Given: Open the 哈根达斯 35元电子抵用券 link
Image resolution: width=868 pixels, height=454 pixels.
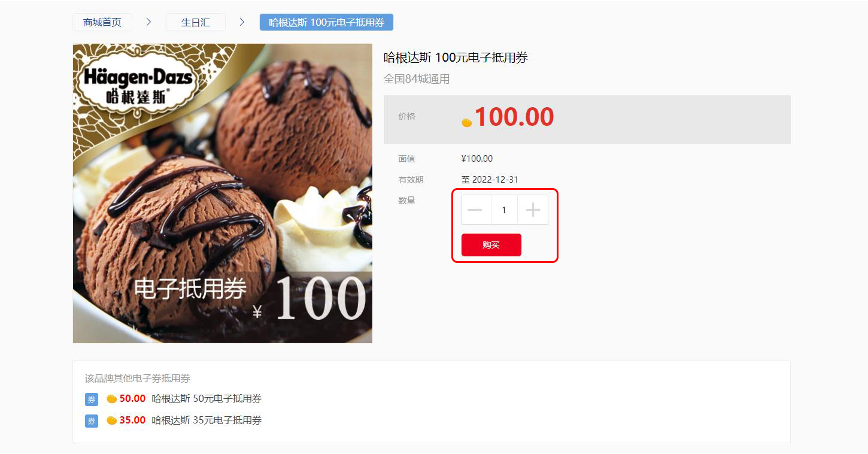Looking at the screenshot, I should coord(207,420).
